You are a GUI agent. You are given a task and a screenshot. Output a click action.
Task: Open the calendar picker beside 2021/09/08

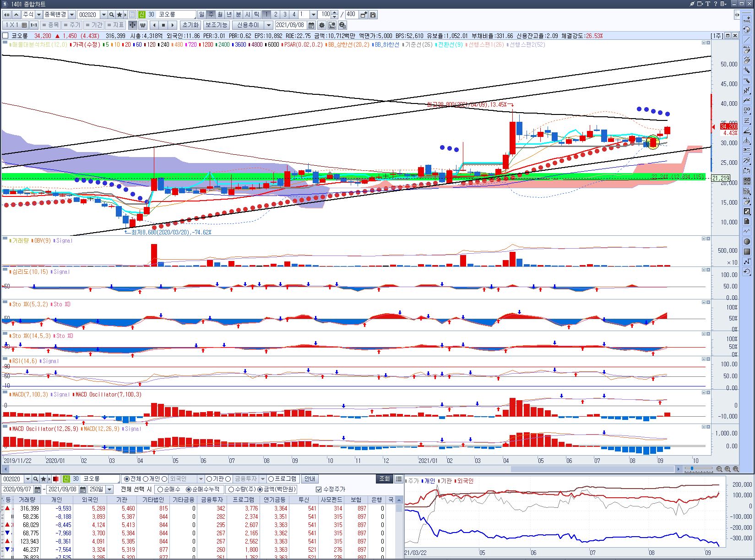[311, 25]
